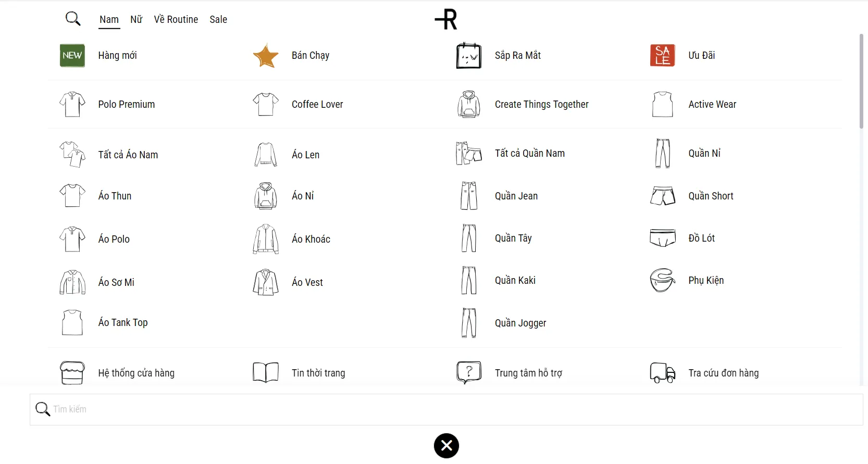
Task: Close the menu with black X button
Action: click(447, 446)
